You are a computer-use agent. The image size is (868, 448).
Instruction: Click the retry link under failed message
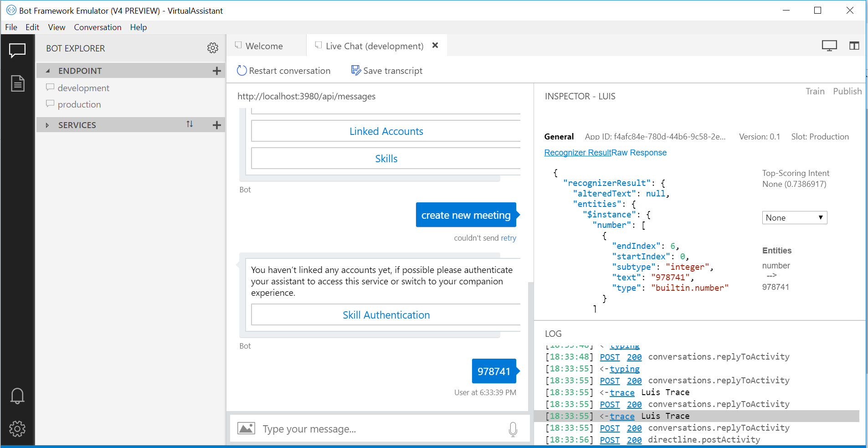[508, 238]
